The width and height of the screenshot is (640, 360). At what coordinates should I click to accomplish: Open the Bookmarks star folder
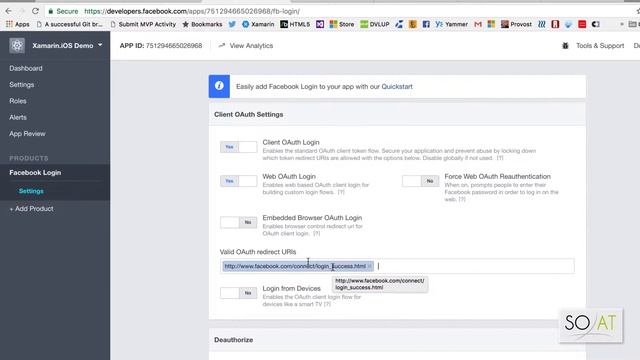point(202,24)
